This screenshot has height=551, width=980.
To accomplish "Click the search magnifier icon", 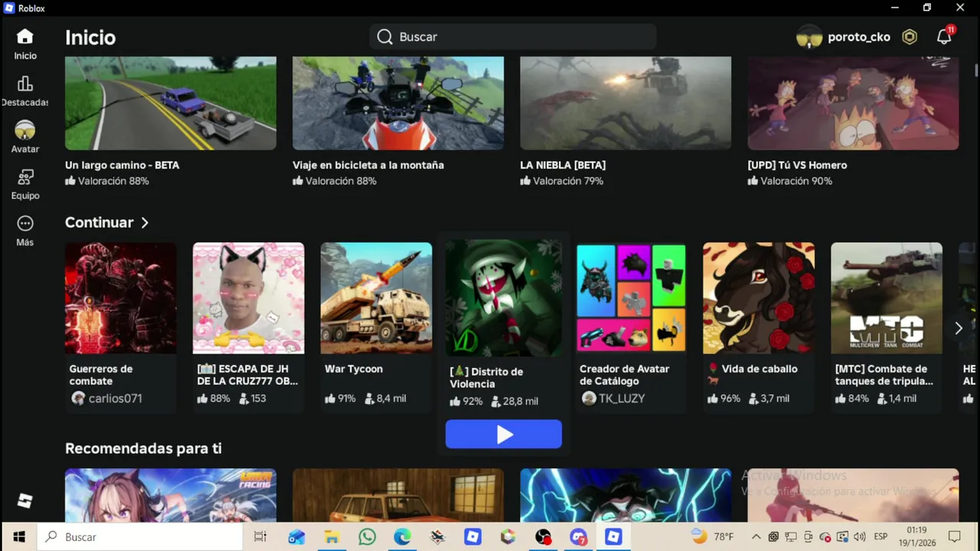I will tap(384, 37).
